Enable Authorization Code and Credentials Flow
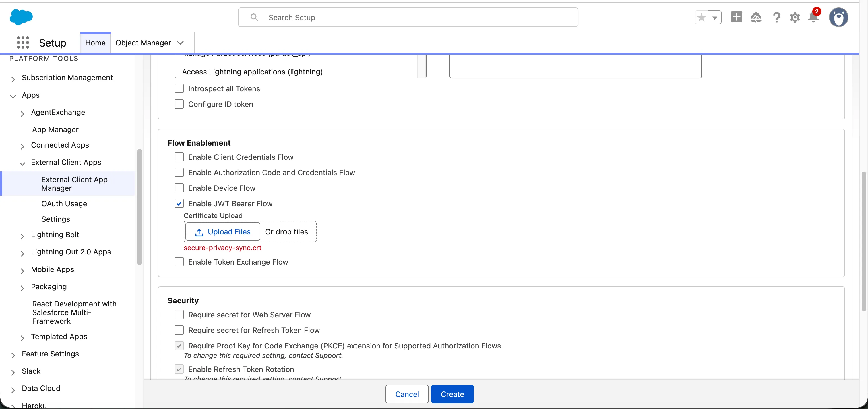The width and height of the screenshot is (868, 409). pos(179,173)
